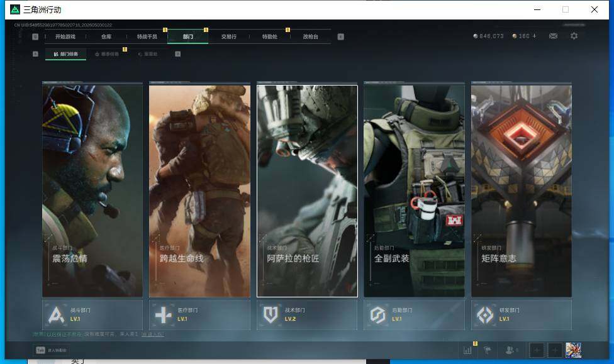Click the 震荡危情 title text
Screen dimensions: 614x364
point(70,258)
